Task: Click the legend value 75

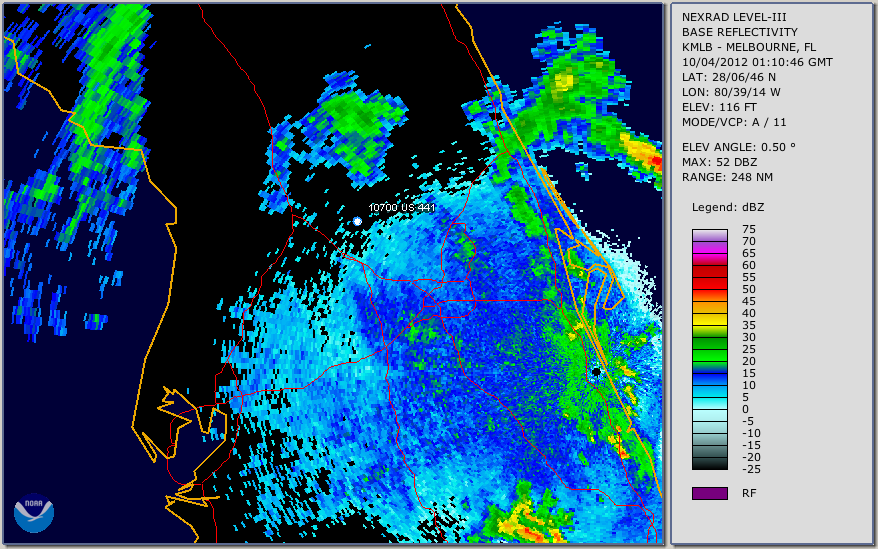Action: [x=749, y=229]
